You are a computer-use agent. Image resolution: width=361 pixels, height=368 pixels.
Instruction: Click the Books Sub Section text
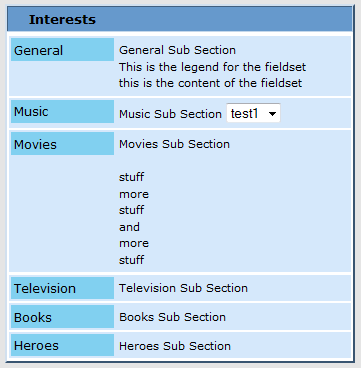coord(172,317)
